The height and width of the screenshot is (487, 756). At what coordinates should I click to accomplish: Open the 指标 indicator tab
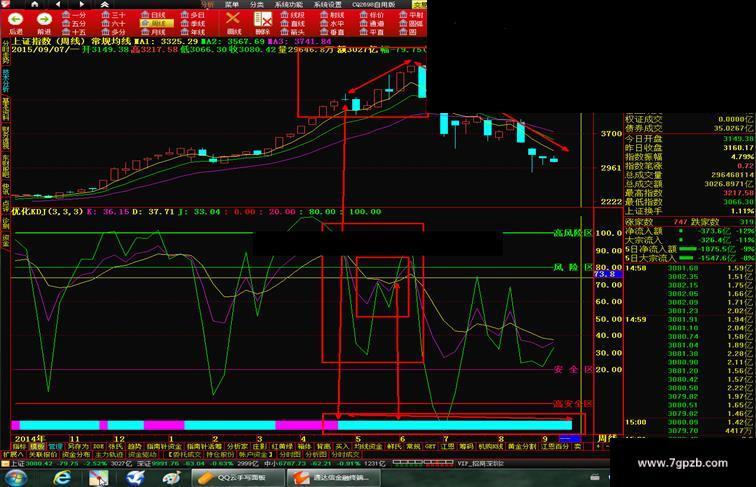(19, 446)
